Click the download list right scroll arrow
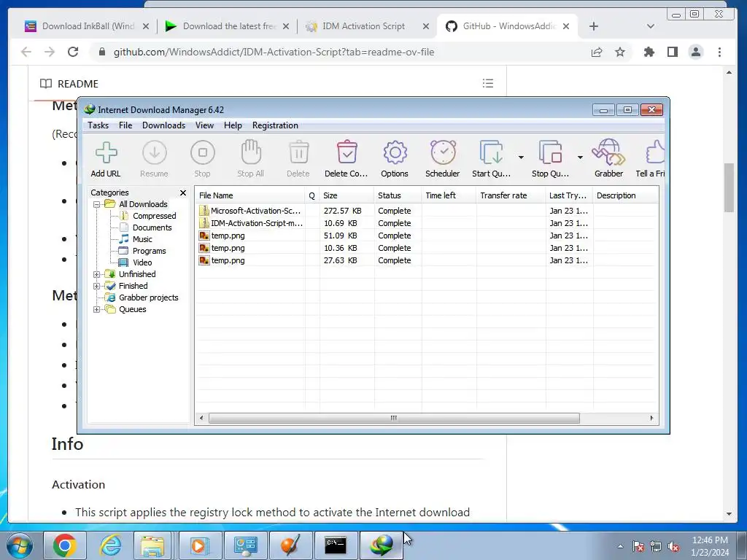 pos(651,418)
